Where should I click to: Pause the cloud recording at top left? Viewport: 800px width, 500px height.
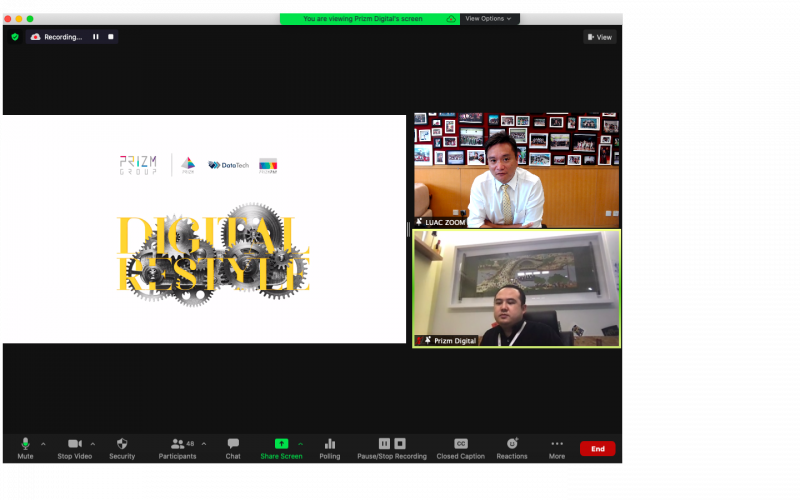pos(95,37)
